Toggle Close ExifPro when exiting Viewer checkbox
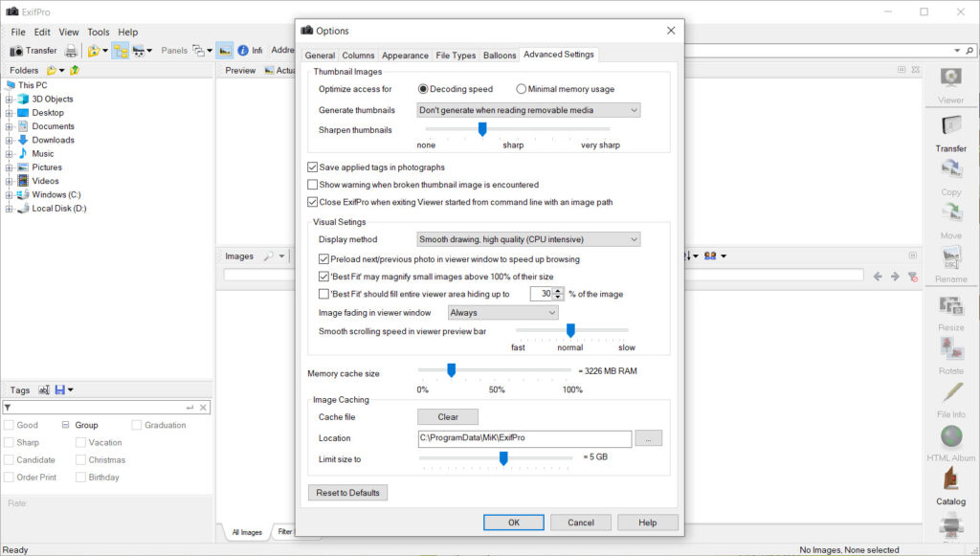980x556 pixels. click(x=313, y=203)
